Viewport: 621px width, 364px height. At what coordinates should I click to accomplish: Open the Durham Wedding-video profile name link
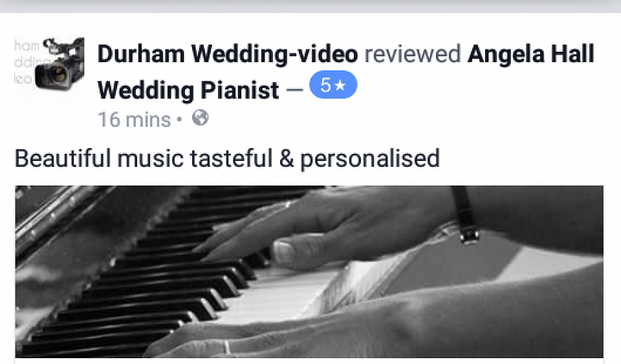[x=228, y=54]
